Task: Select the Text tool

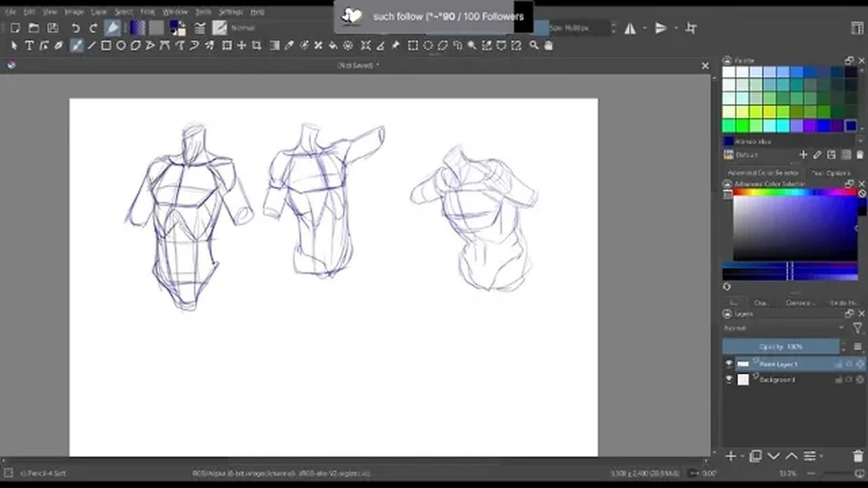Action: click(x=29, y=45)
